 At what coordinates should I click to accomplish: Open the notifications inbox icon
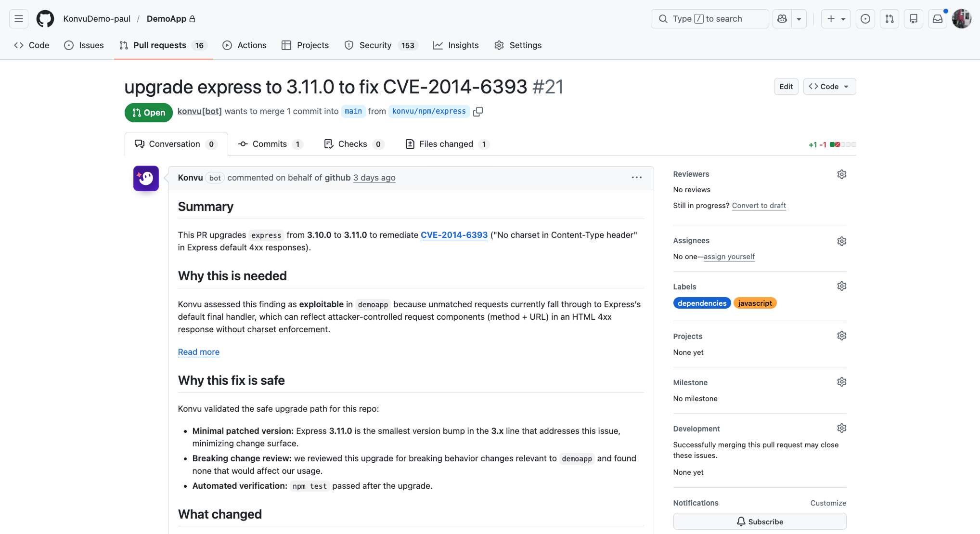click(x=938, y=18)
